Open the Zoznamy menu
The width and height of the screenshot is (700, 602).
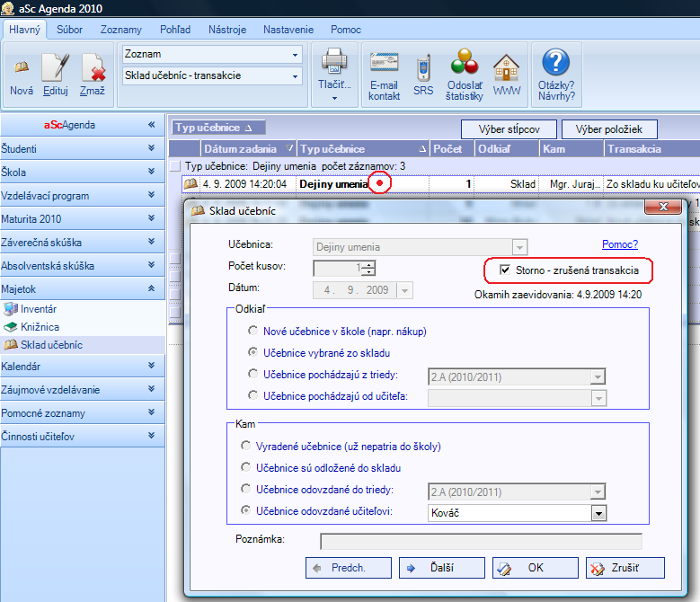point(121,30)
